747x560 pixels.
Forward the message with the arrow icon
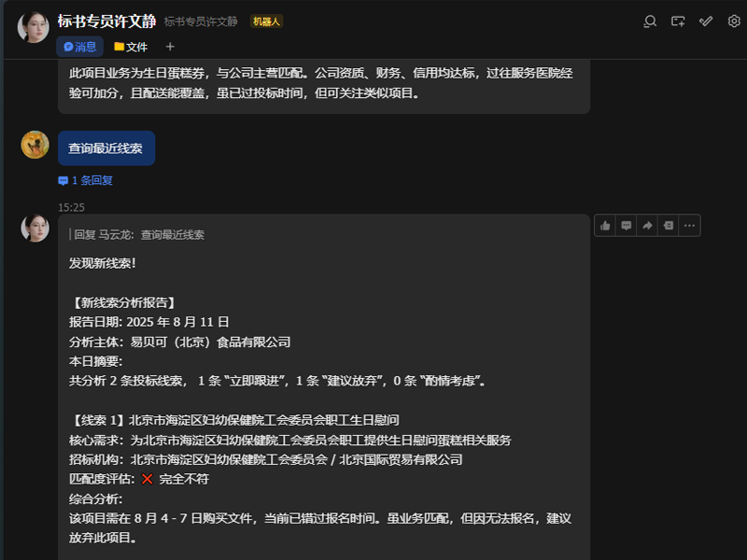(645, 225)
